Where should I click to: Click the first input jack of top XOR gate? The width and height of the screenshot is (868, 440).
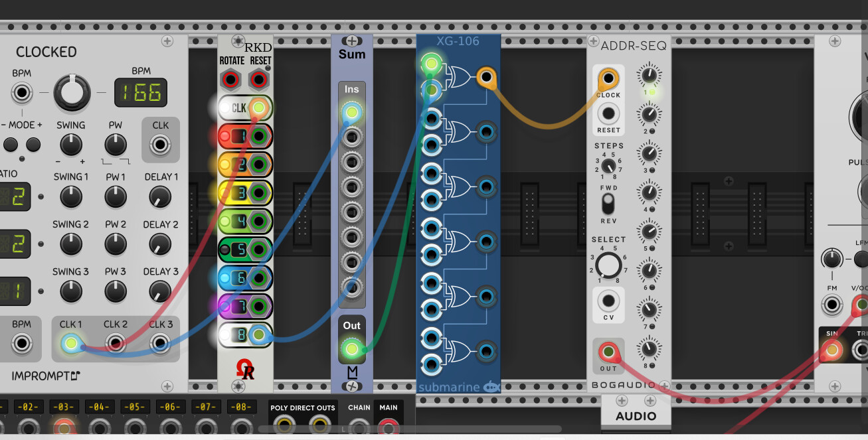431,64
